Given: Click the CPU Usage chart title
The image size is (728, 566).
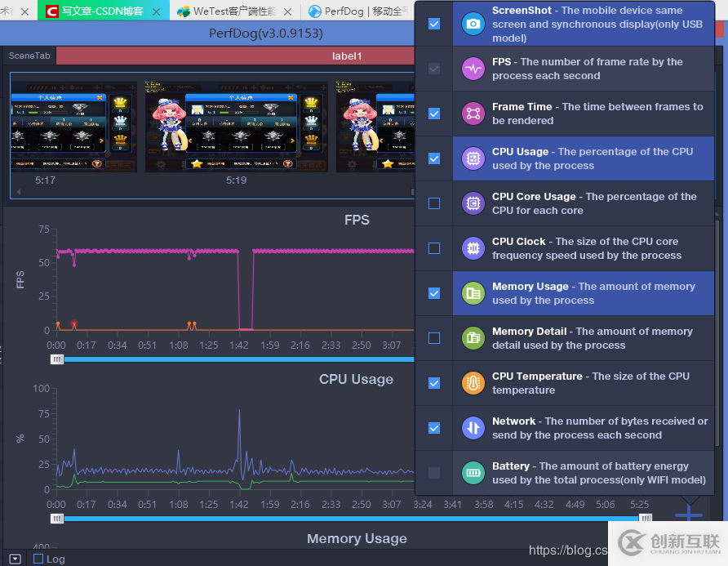Looking at the screenshot, I should 356,379.
